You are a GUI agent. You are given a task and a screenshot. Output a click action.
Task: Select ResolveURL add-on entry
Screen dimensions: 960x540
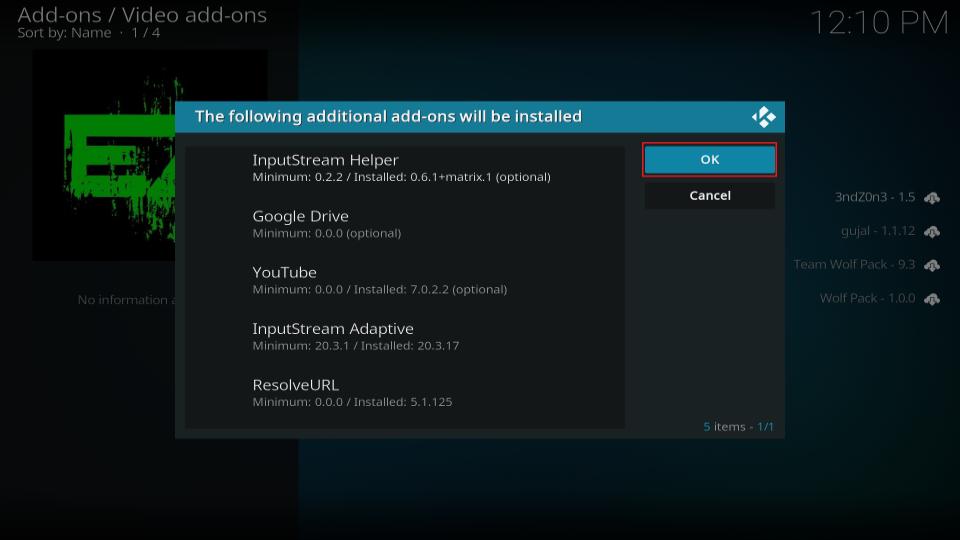click(x=405, y=393)
